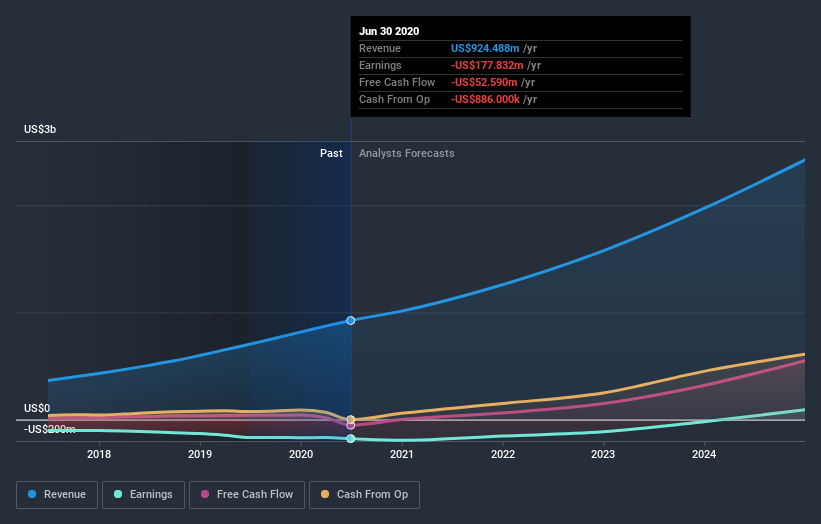
Task: Click the Free Cash Flow label in tooltip
Action: tap(397, 82)
